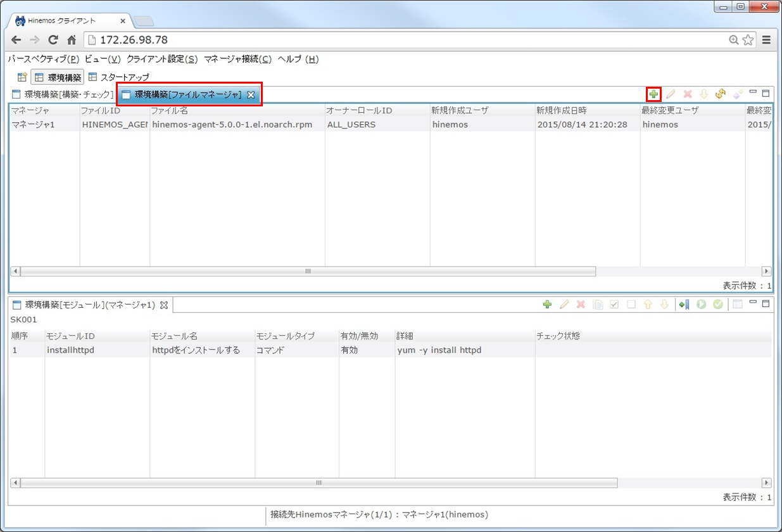Viewport: 782px width, 532px height.
Task: Open the ビュー(V) menu
Action: click(x=102, y=59)
